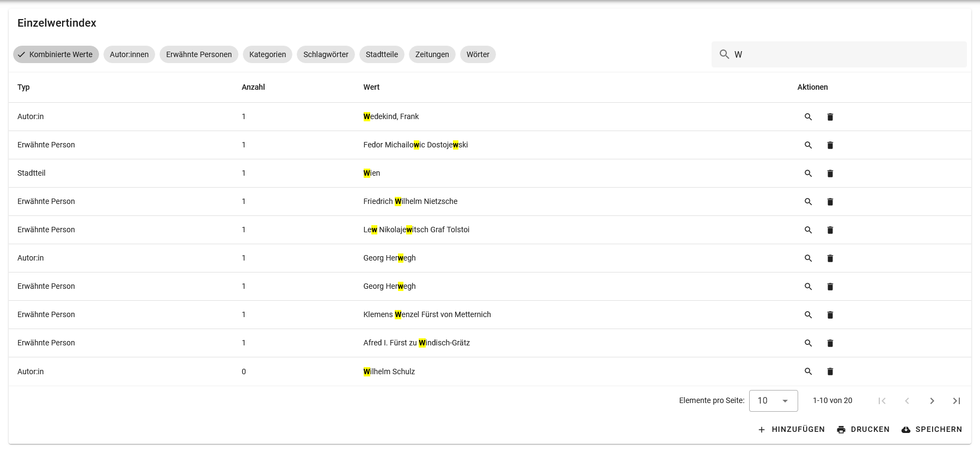
Task: Delete the Wilhelm Schulz entry
Action: [x=830, y=371]
